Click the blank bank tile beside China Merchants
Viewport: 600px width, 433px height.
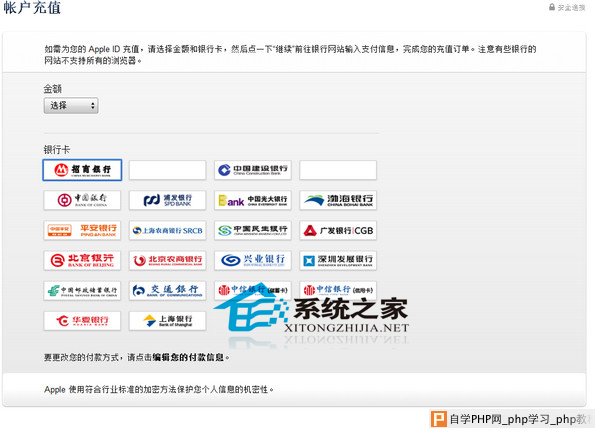point(168,170)
